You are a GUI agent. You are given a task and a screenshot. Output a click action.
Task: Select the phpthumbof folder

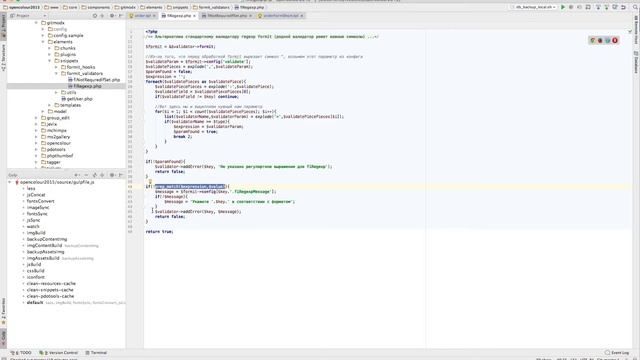[x=57, y=156]
